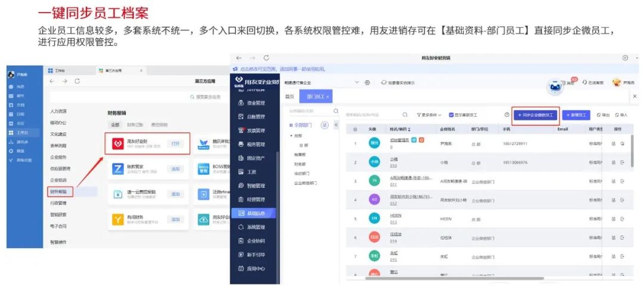Open 基础信息 menu
Screen dimensions: 644x291
253,213
